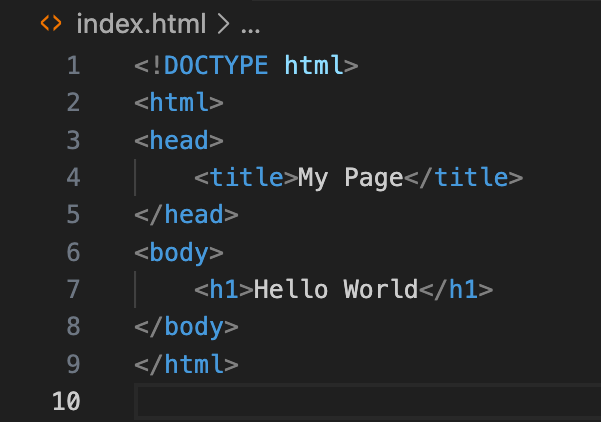Expand the breadcrumb chevron after index.html

tap(223, 24)
